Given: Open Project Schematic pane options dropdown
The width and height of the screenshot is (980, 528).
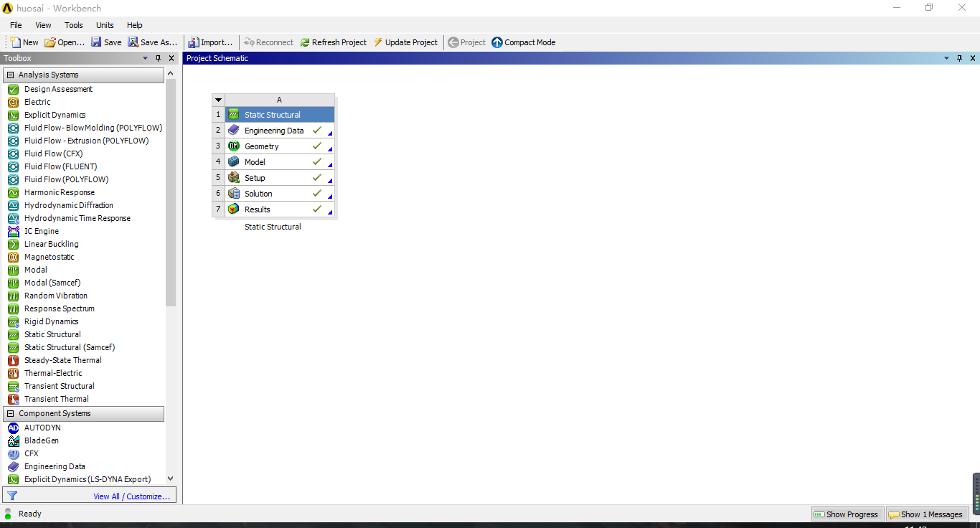Looking at the screenshot, I should click(948, 58).
